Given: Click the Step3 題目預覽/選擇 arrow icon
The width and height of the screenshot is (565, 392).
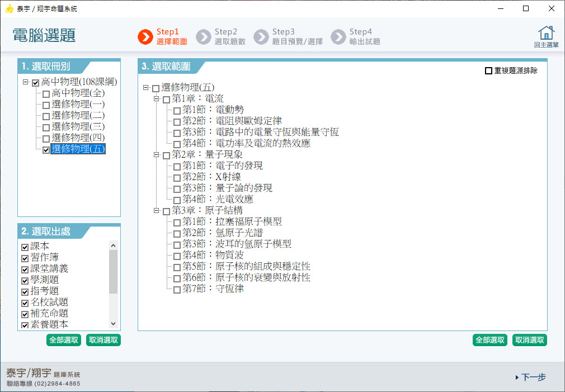Looking at the screenshot, I should pyautogui.click(x=261, y=37).
